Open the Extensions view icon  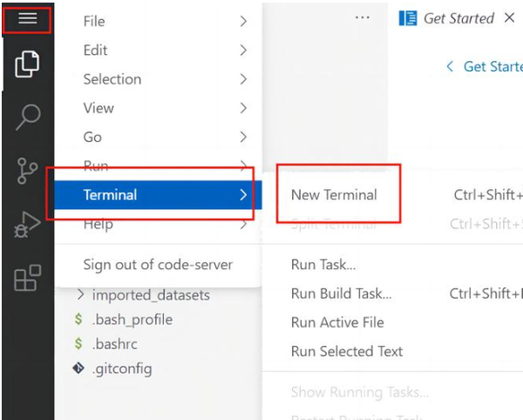point(28,278)
